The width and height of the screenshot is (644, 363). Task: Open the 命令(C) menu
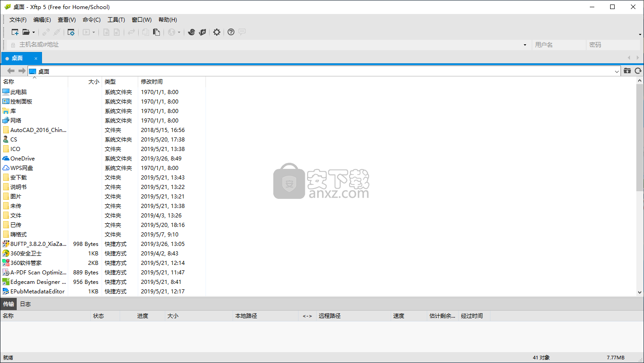[x=92, y=20]
